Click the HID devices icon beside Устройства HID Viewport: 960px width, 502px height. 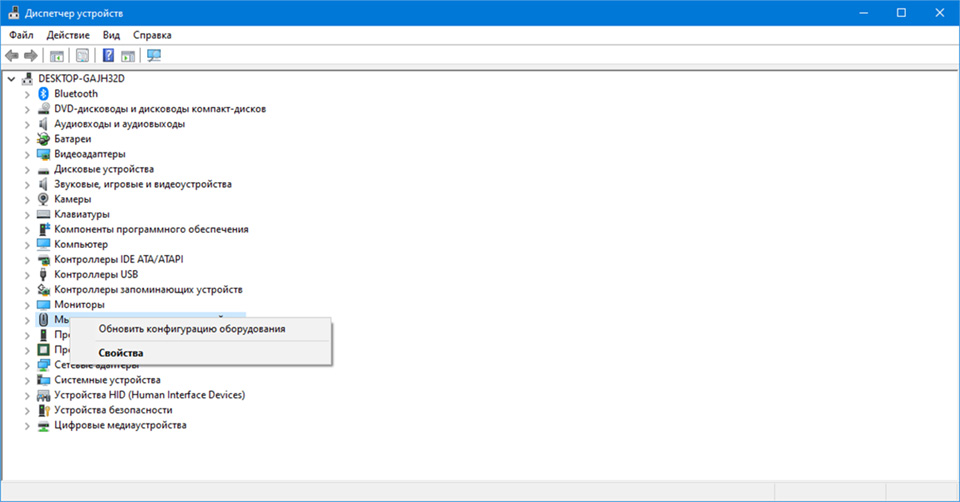pyautogui.click(x=43, y=395)
